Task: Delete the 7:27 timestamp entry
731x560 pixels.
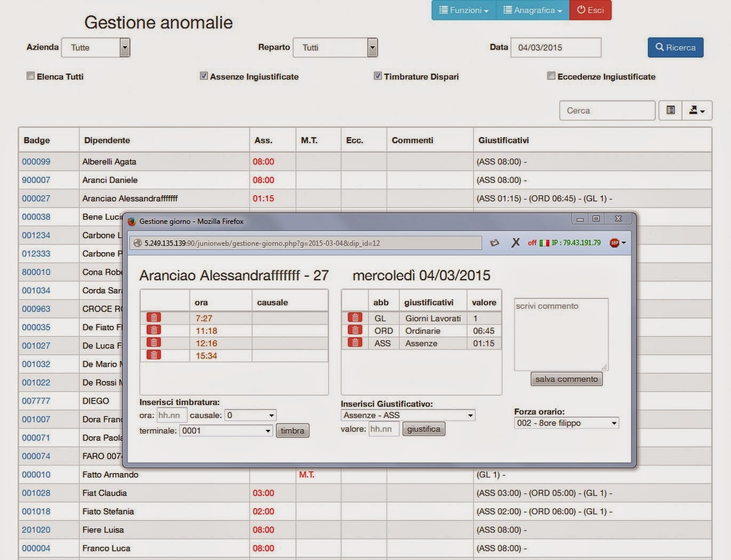Action: 154,318
